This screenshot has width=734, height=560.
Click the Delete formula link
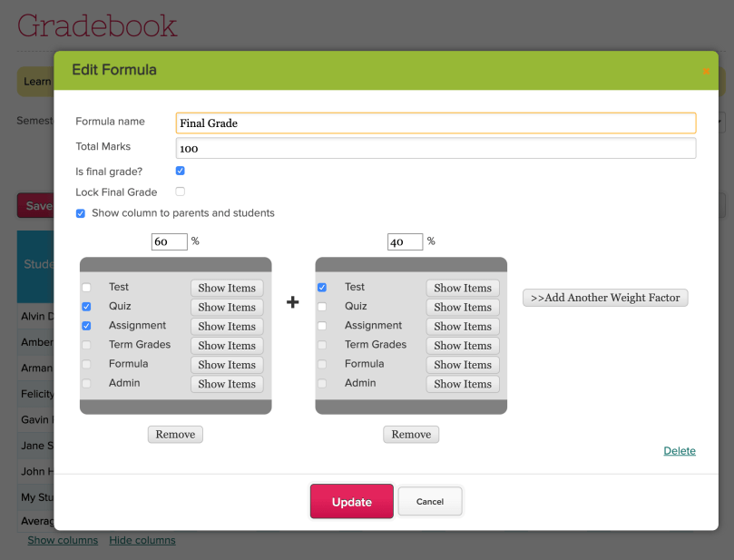tap(680, 451)
